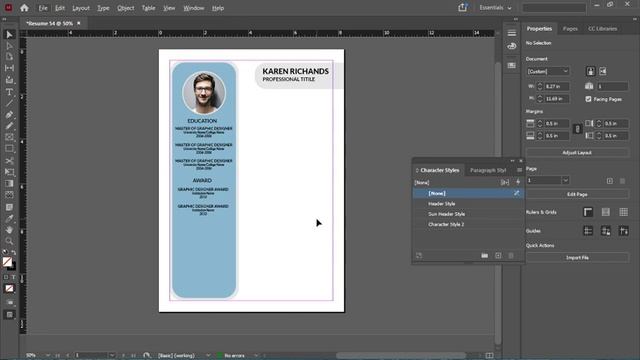This screenshot has height=360, width=640.
Task: Select the Note tool
Action: tap(9, 207)
